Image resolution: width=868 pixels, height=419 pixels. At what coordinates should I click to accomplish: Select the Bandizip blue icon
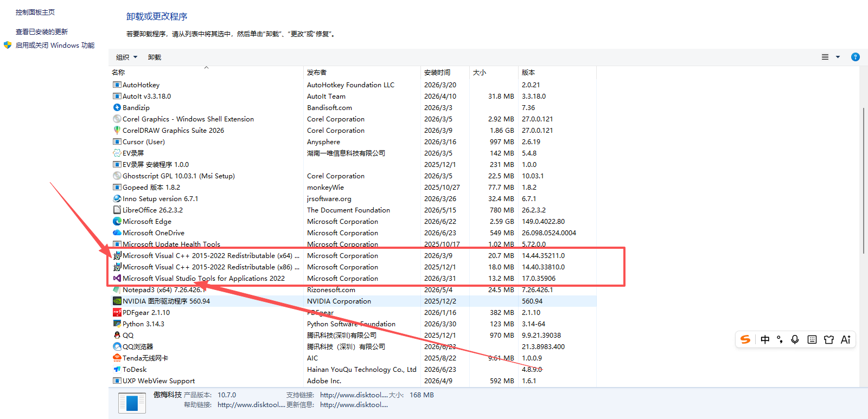pos(117,107)
